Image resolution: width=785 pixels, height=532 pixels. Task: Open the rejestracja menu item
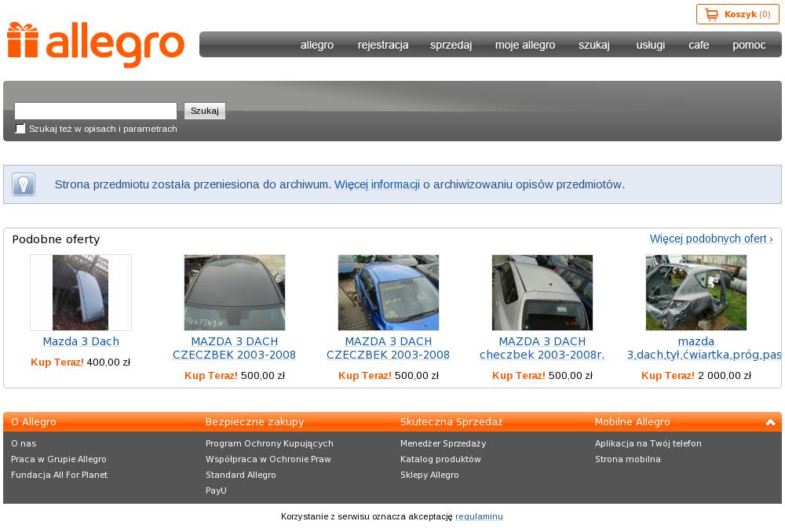coord(383,45)
